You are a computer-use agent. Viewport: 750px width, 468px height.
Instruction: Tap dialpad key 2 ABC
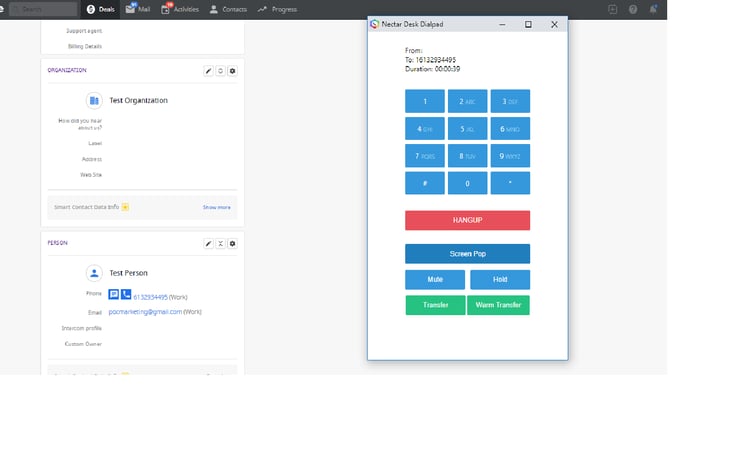467,101
